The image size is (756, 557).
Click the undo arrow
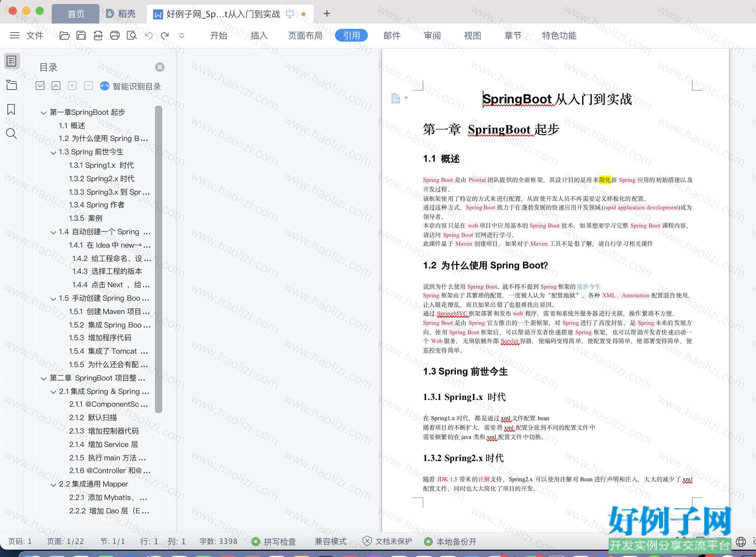148,36
